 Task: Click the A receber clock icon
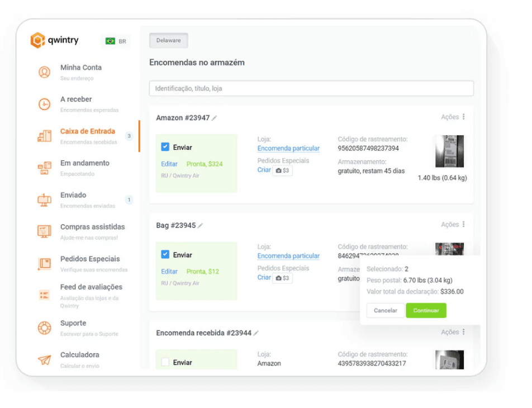[x=44, y=104]
